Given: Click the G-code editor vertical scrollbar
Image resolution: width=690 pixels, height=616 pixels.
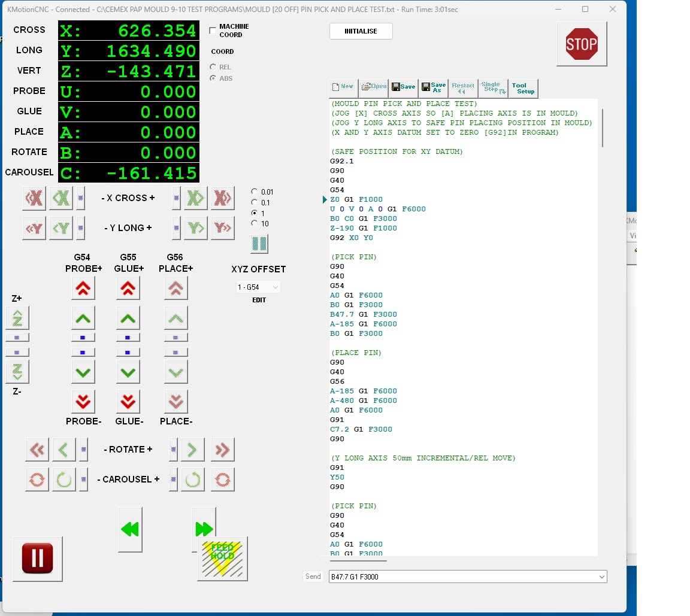Looking at the screenshot, I should 602,128.
